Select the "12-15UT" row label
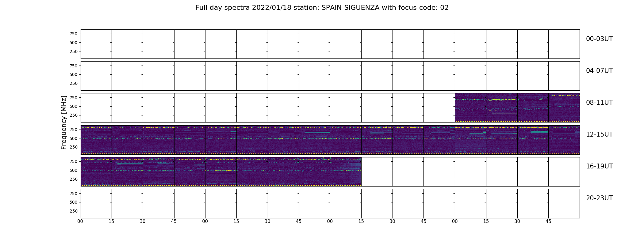This screenshot has height=245, width=644. [599, 134]
